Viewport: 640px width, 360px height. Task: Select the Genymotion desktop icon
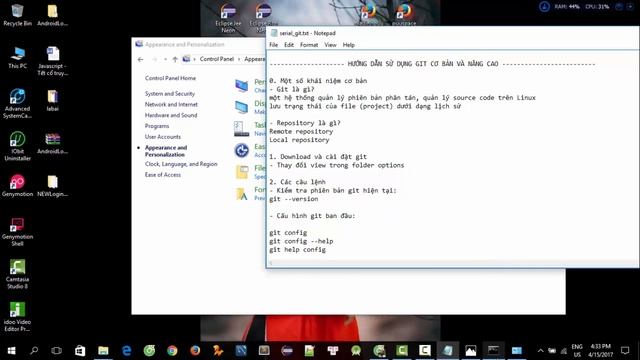(x=17, y=186)
